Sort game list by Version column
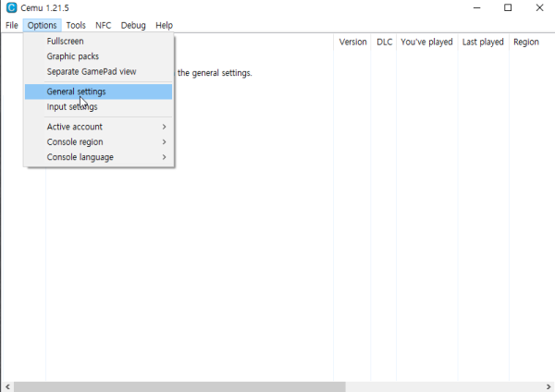This screenshot has height=392, width=555. [352, 42]
